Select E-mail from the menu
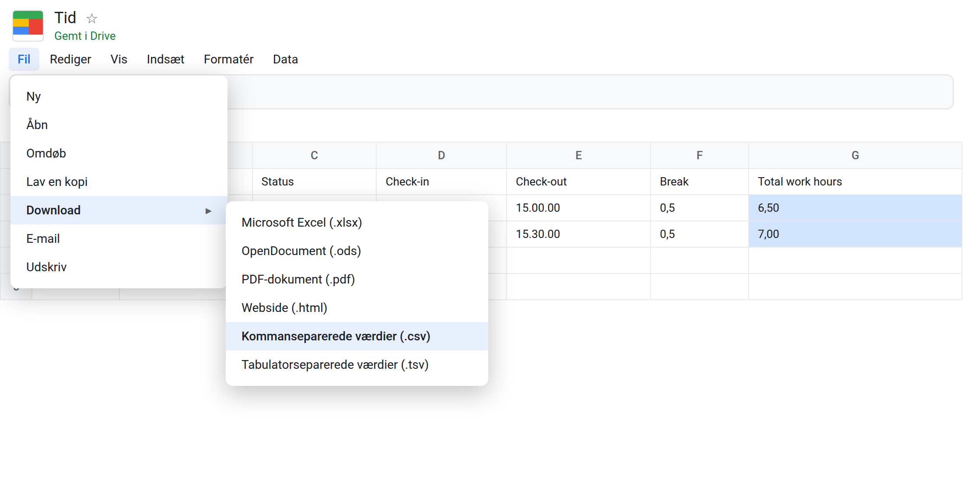The width and height of the screenshot is (980, 490). (119, 238)
